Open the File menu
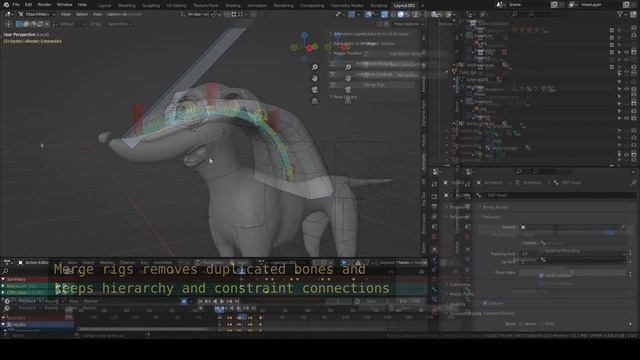The width and height of the screenshot is (640, 360). point(16,5)
